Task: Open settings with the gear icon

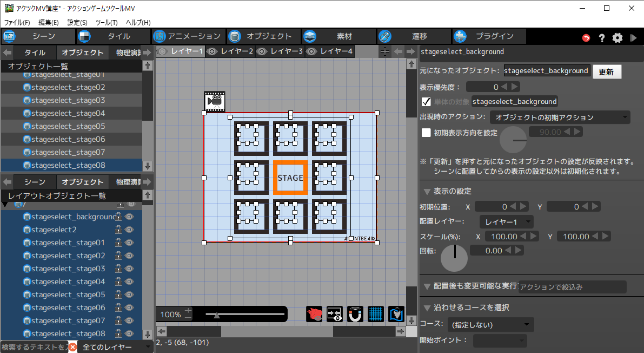Action: click(x=618, y=38)
